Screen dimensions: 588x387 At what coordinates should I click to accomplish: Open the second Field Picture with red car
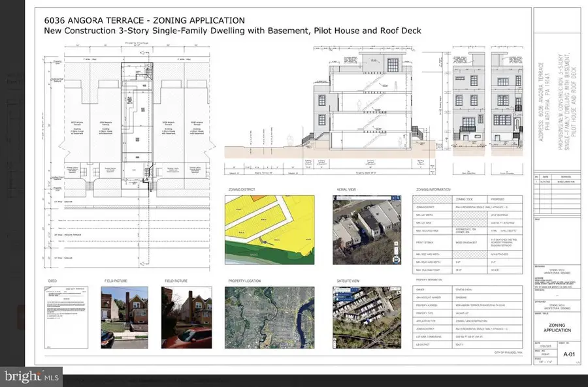[x=187, y=318]
